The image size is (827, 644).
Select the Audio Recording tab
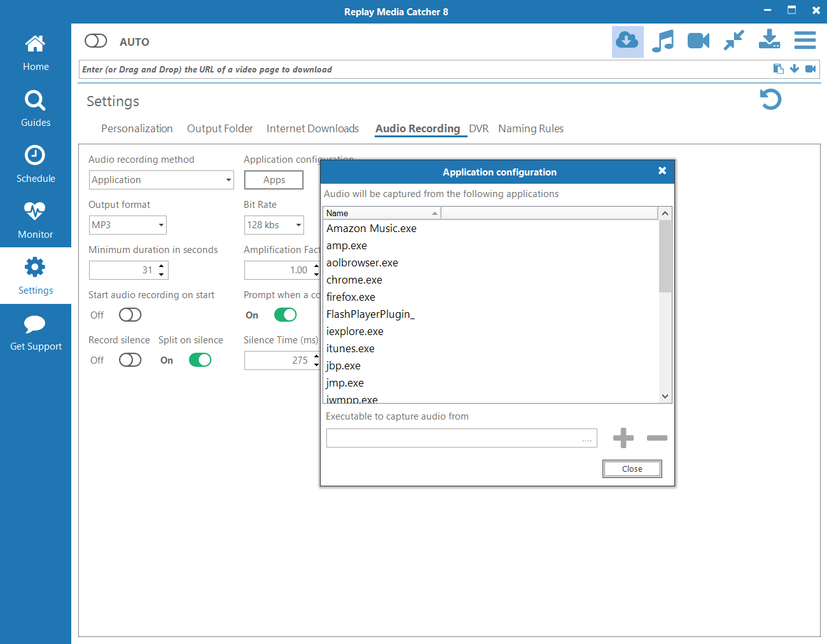coord(417,128)
